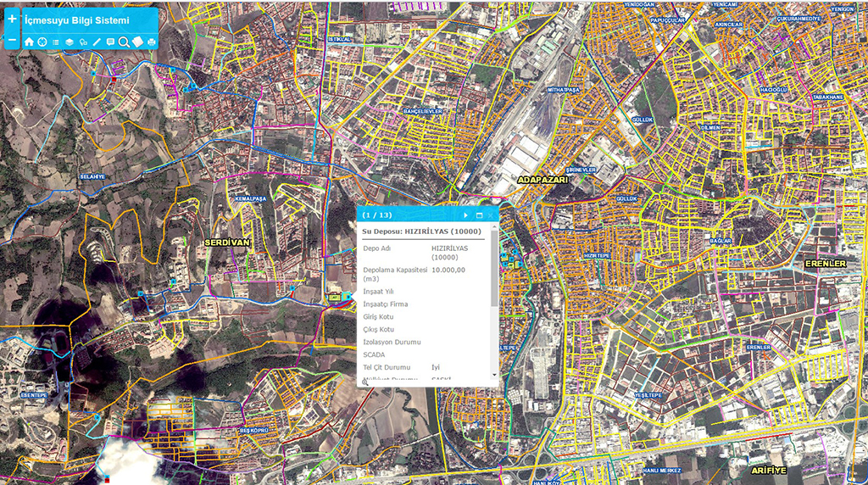Image resolution: width=868 pixels, height=485 pixels.
Task: Click popup scrollbar down arrow
Action: coord(494,374)
